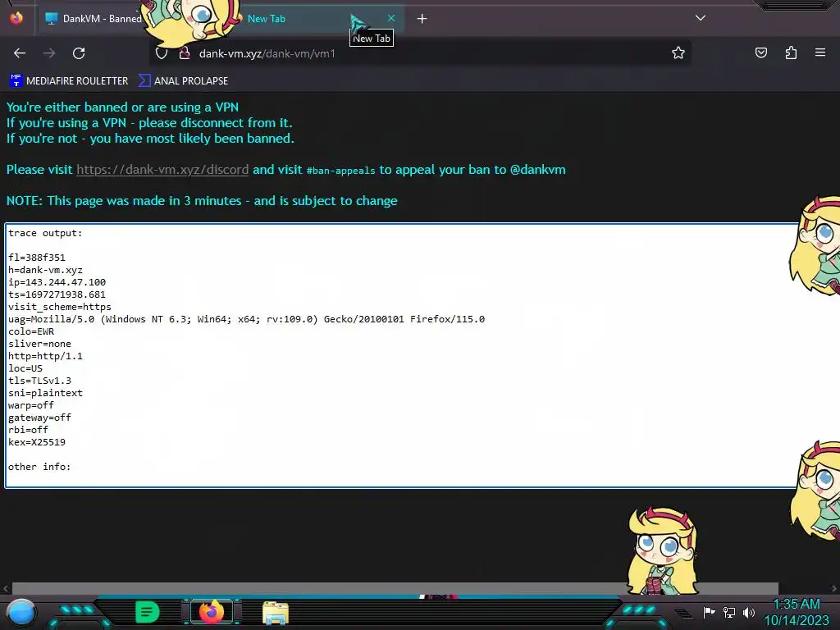Image resolution: width=840 pixels, height=630 pixels.
Task: Click the tls=TLSv1.3 line
Action: tap(39, 381)
